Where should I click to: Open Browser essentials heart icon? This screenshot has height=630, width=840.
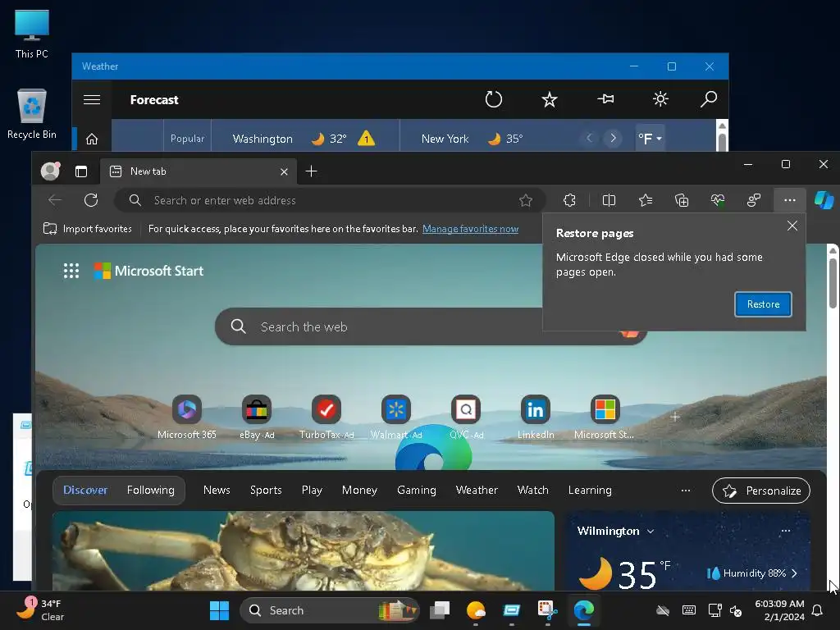pyautogui.click(x=717, y=200)
